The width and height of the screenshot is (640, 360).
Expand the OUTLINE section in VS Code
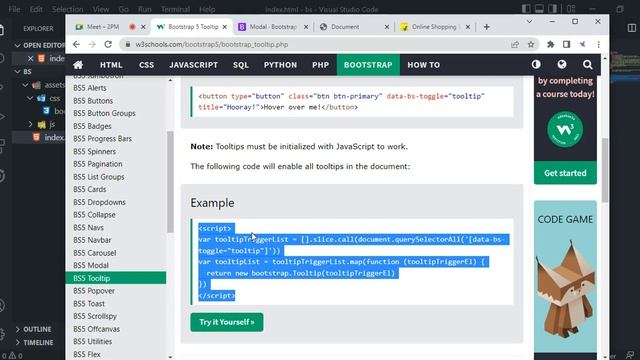[33, 329]
